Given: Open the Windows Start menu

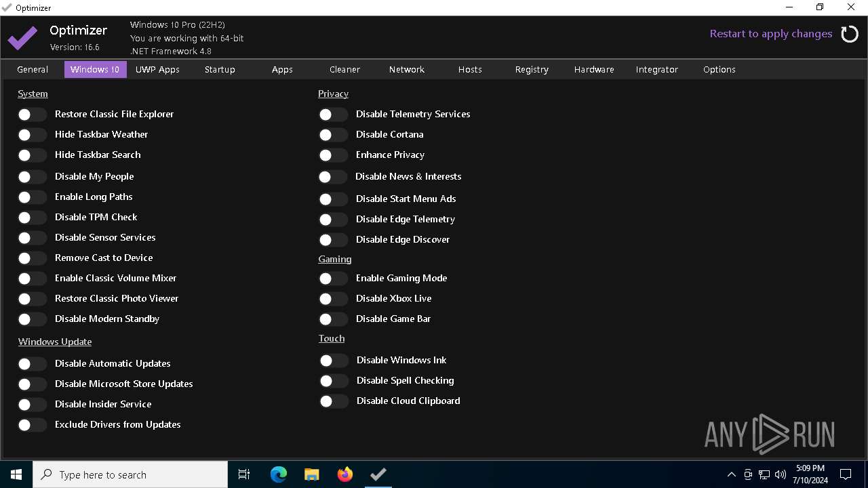Looking at the screenshot, I should (x=16, y=474).
